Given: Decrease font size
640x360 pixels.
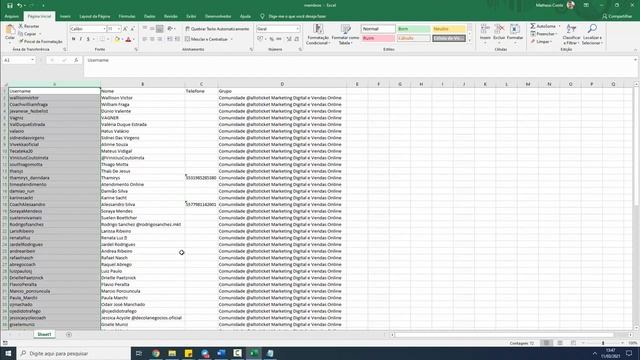Looking at the screenshot, I should [x=132, y=29].
